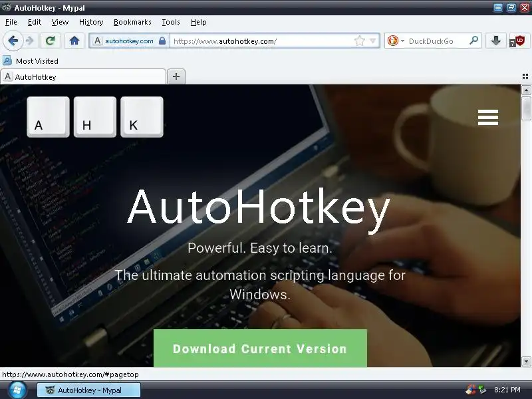Open the Help menu

198,22
